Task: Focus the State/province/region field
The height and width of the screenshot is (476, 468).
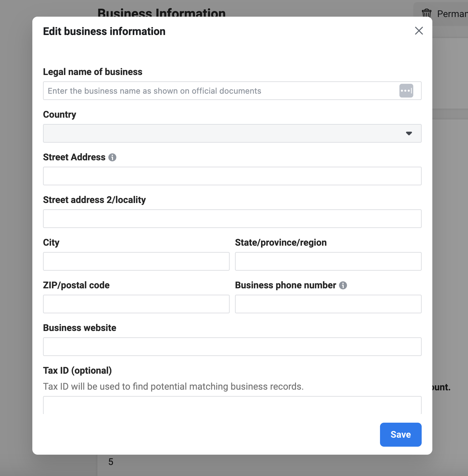Action: [328, 261]
